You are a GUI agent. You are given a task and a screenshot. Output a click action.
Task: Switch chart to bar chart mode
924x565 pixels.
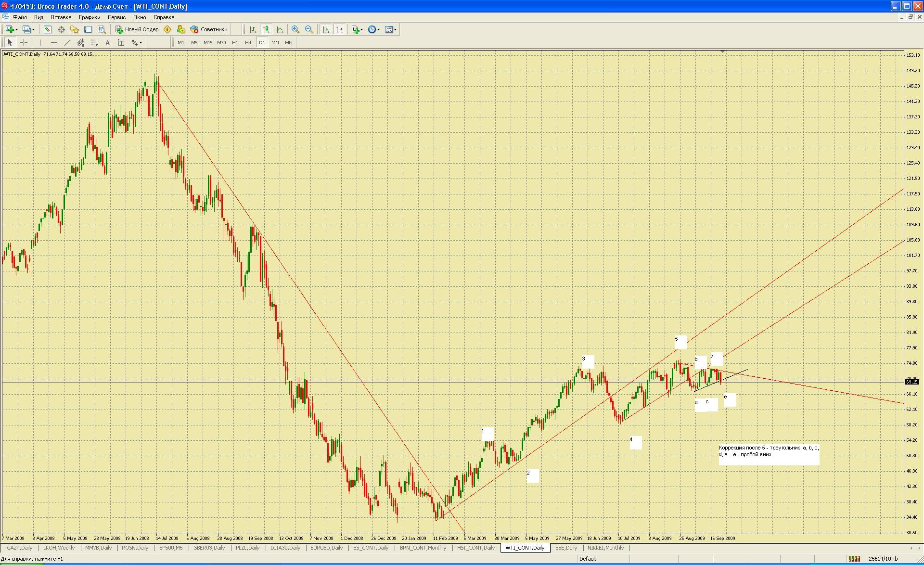click(x=252, y=29)
